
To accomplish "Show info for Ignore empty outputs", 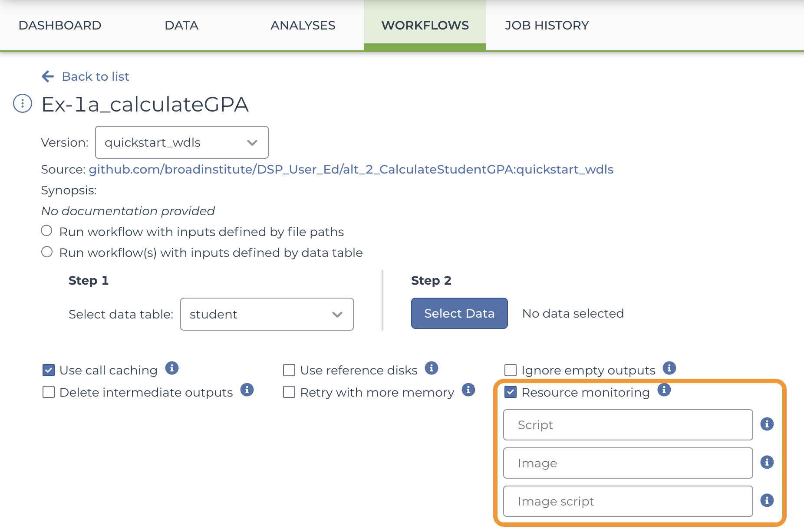I will (669, 368).
